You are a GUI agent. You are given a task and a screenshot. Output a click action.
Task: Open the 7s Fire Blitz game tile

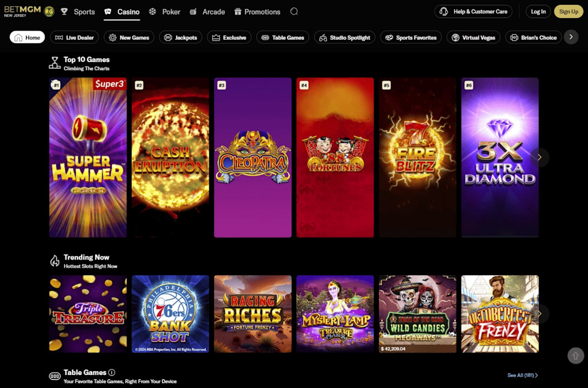point(418,157)
